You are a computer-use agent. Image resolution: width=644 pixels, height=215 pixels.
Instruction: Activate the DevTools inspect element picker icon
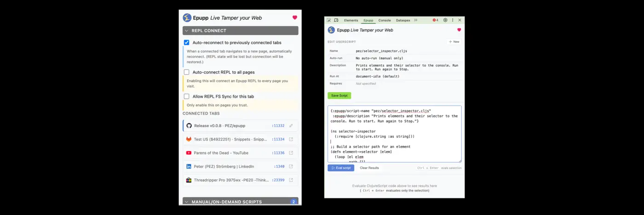click(x=329, y=20)
